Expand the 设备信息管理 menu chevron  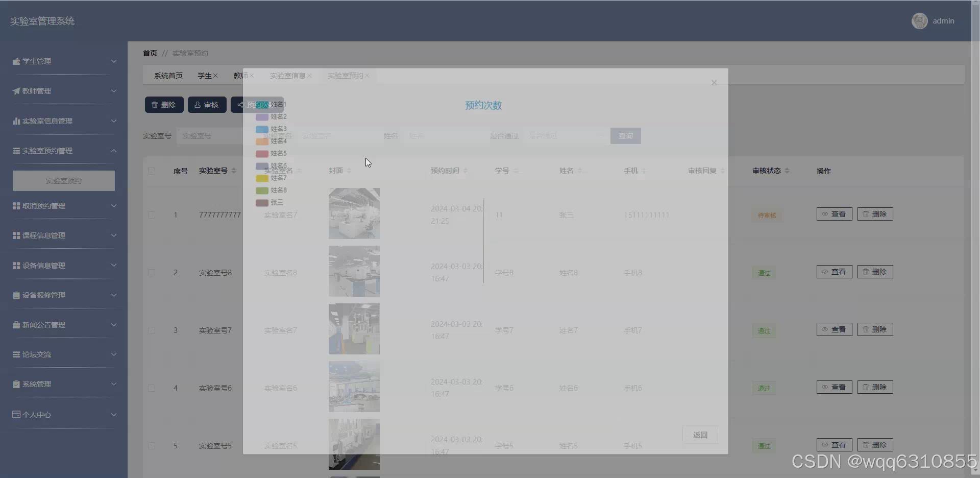114,266
